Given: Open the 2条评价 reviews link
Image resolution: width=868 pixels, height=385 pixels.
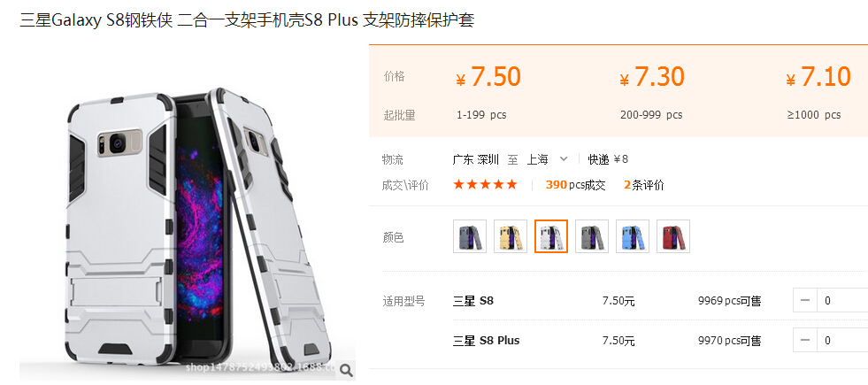Looking at the screenshot, I should (644, 185).
